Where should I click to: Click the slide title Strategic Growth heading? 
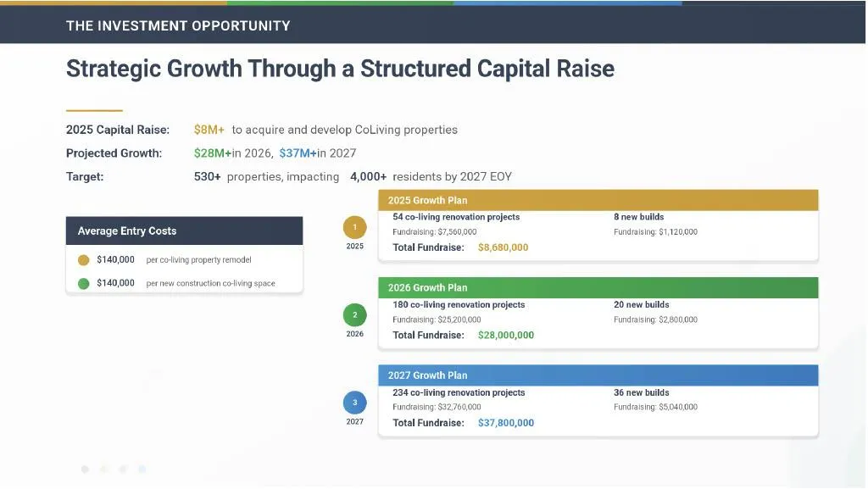340,69
